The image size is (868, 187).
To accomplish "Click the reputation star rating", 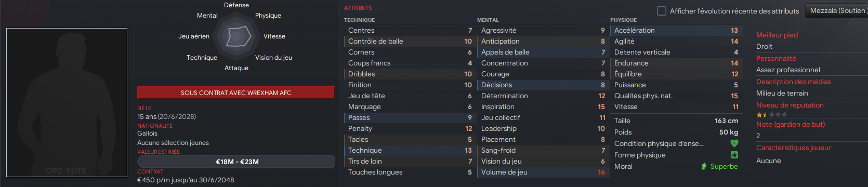I will (772, 115).
